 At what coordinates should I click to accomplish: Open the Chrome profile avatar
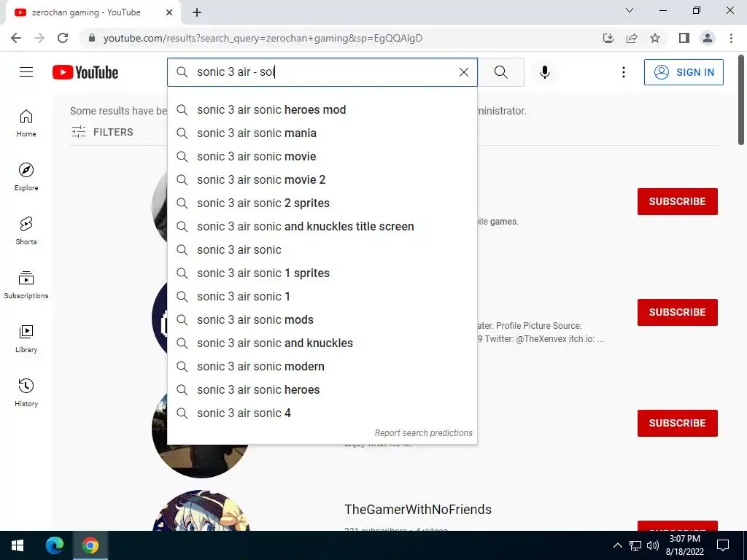(x=708, y=38)
